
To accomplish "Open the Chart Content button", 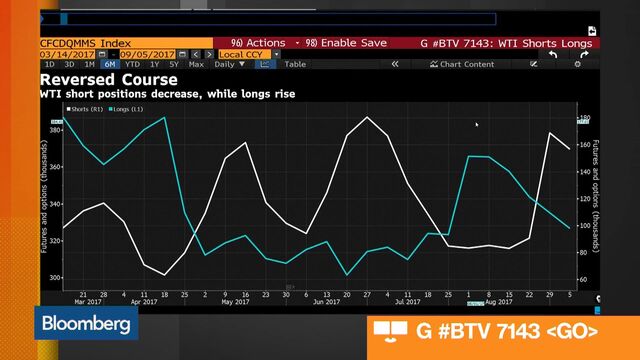I will pyautogui.click(x=462, y=64).
